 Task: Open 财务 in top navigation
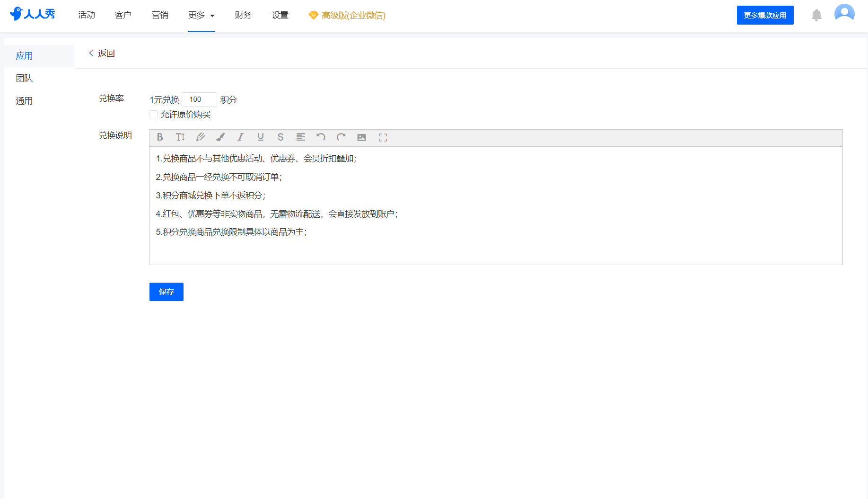tap(243, 15)
